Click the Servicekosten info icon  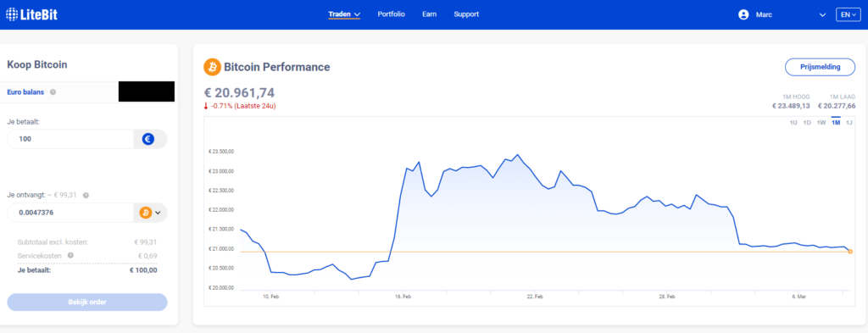tap(70, 256)
